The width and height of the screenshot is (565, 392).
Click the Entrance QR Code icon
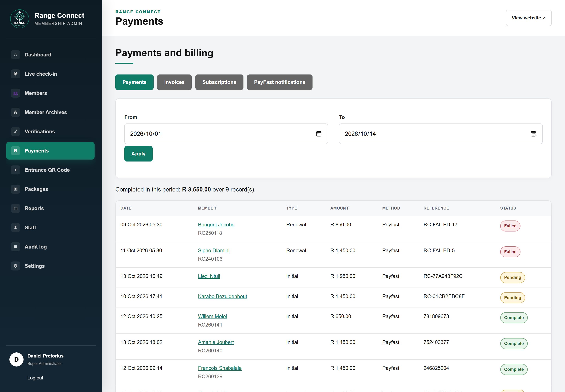(15, 170)
